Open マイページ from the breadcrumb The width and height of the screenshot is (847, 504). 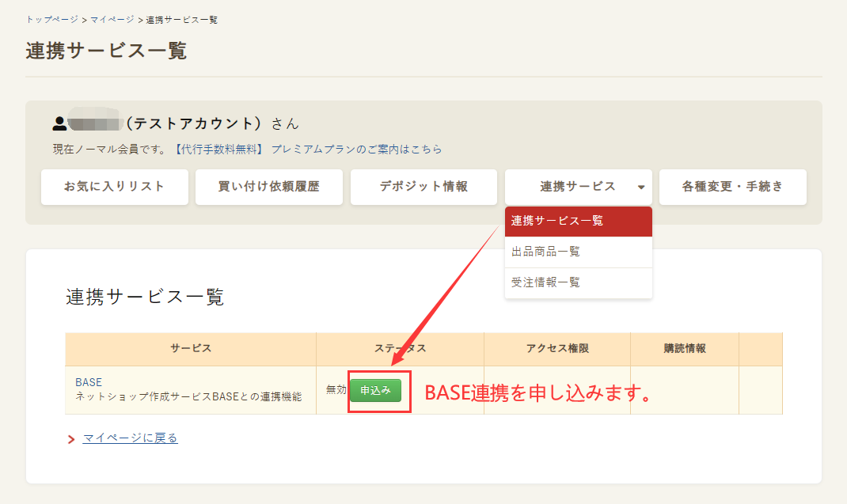click(109, 19)
